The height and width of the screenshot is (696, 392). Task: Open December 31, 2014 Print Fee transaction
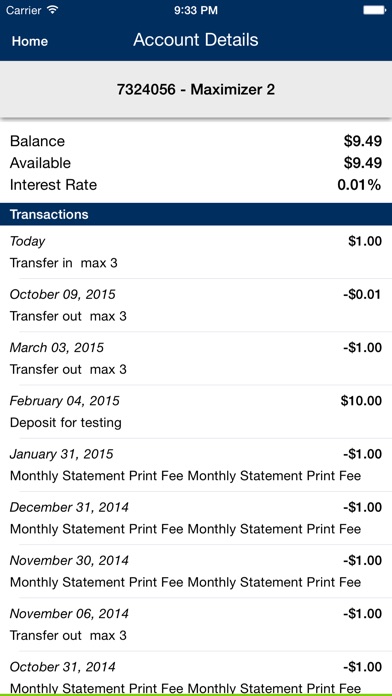[196, 518]
